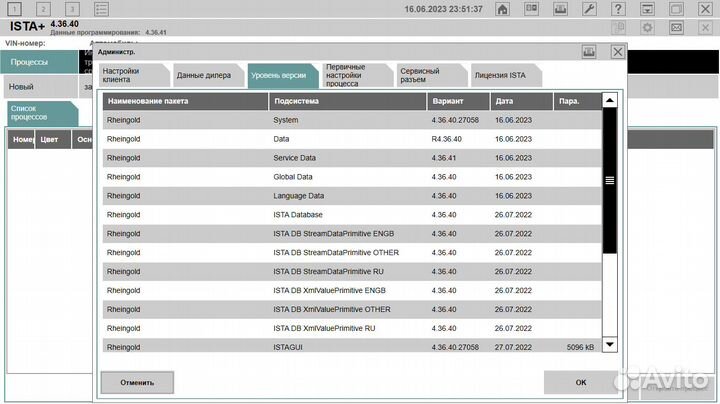Click the 5096 kB size cell
Screen dimensions: 720x404
click(580, 348)
